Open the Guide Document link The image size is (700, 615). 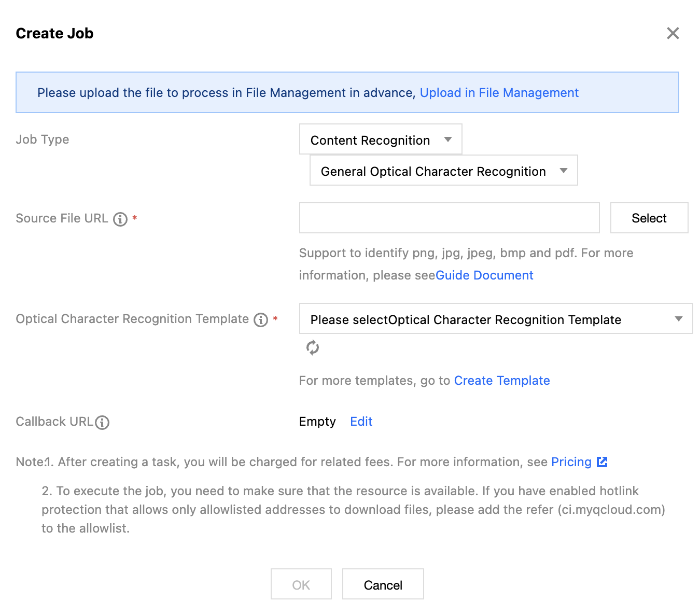click(484, 275)
